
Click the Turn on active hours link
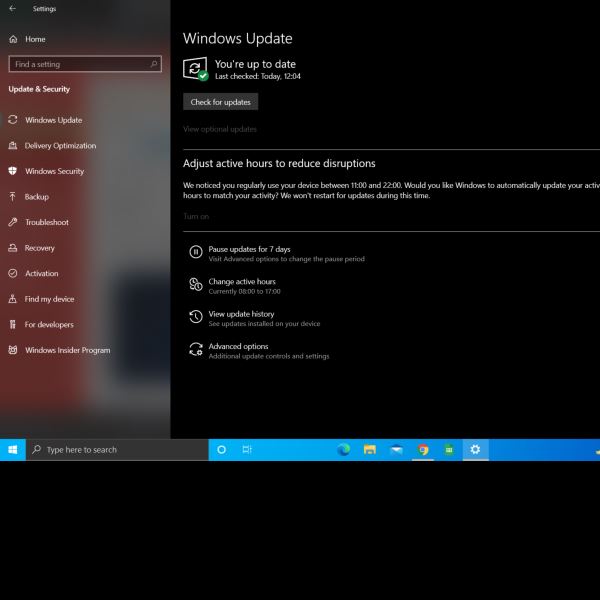(196, 216)
